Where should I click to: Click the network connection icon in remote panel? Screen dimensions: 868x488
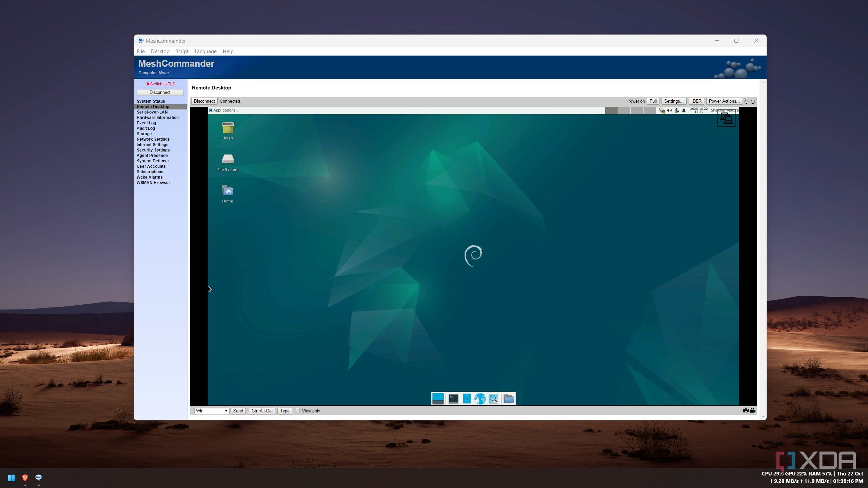pos(662,110)
